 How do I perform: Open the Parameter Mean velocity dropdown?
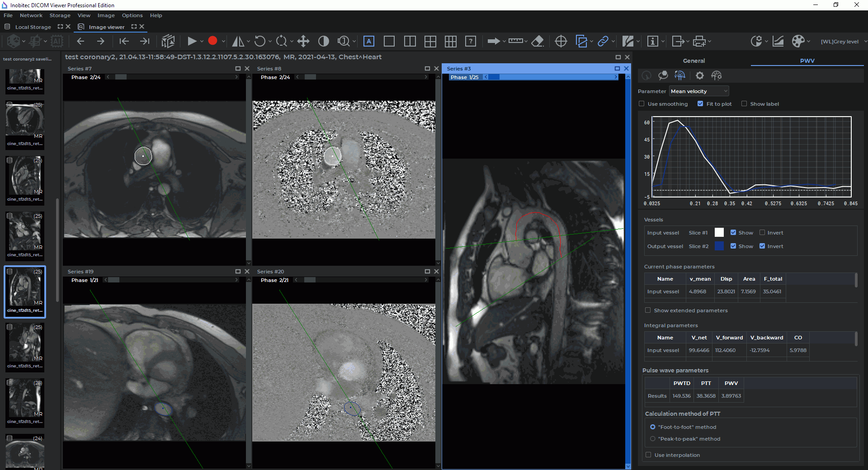click(x=699, y=91)
